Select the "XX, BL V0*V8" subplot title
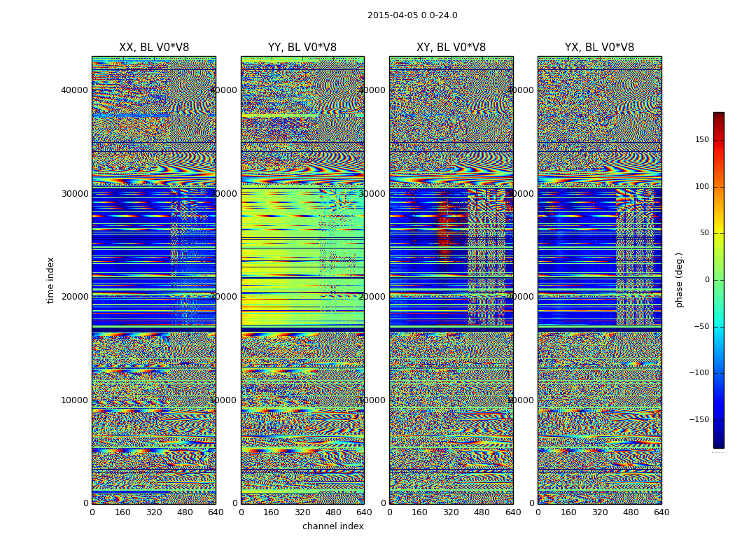This screenshot has height=560, width=735. pos(154,48)
